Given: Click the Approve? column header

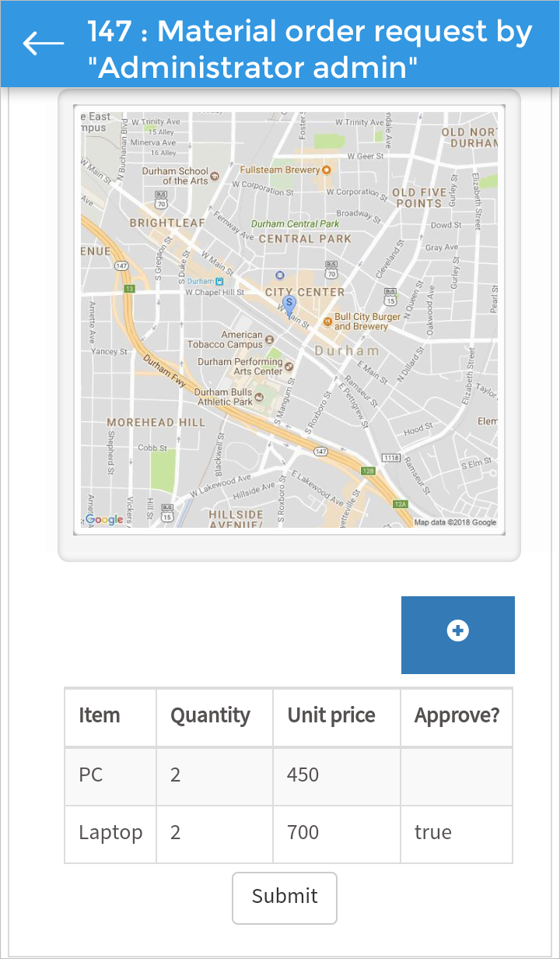Looking at the screenshot, I should [457, 716].
